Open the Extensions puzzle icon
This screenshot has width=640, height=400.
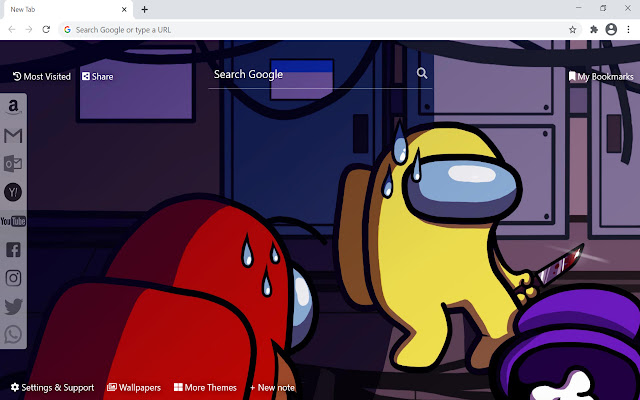tap(594, 29)
